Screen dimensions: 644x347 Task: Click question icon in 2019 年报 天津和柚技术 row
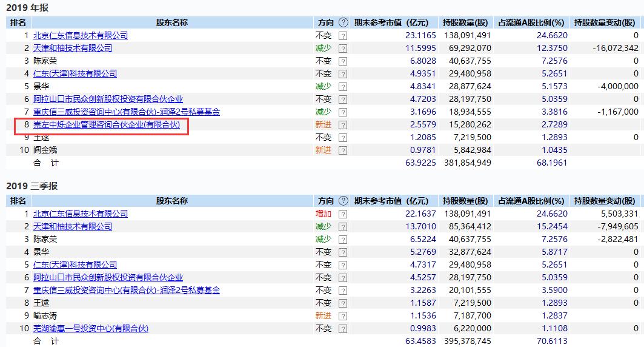pyautogui.click(x=343, y=49)
